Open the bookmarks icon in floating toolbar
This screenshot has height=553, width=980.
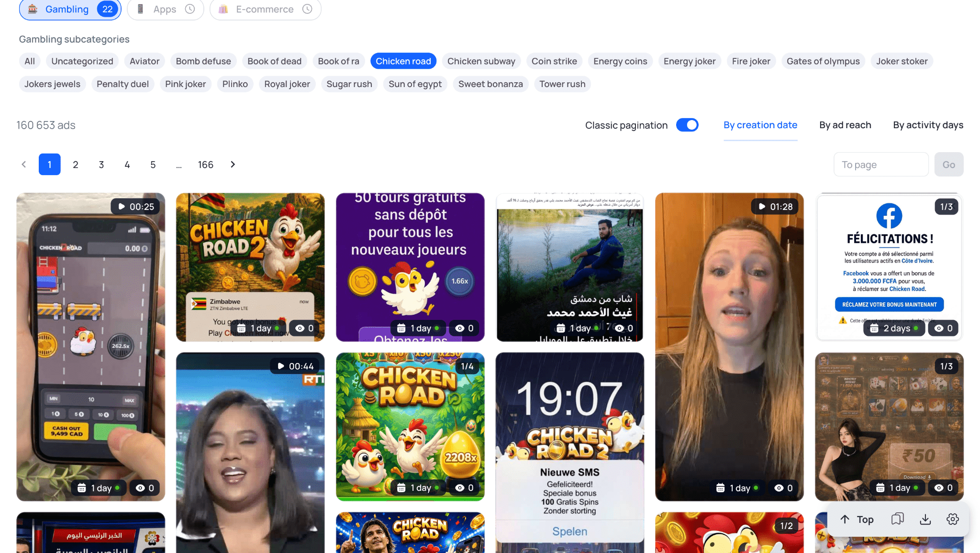pyautogui.click(x=898, y=519)
